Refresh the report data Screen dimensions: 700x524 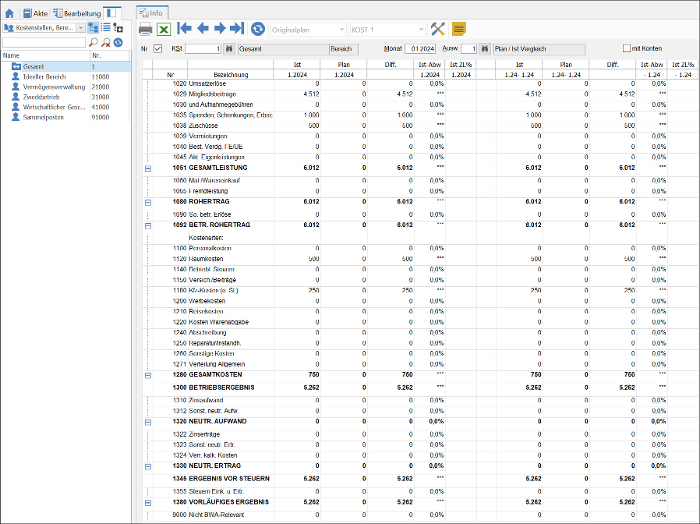pyautogui.click(x=258, y=29)
